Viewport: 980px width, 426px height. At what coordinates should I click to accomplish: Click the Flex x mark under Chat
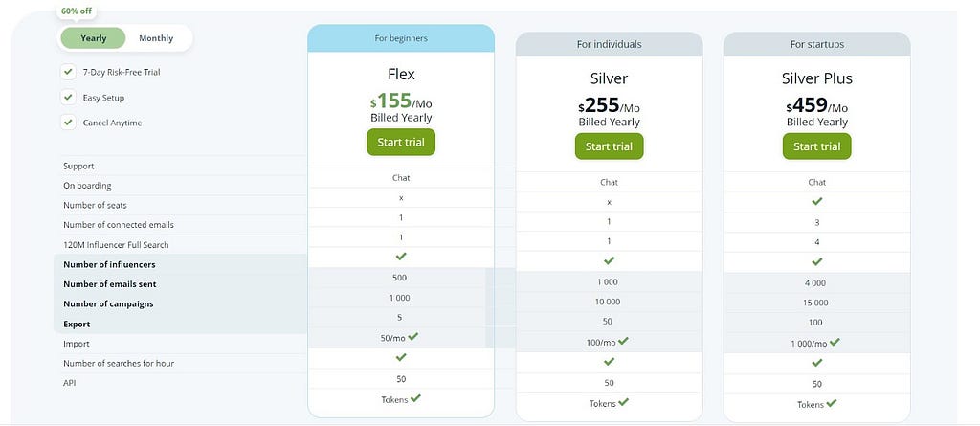[x=401, y=197]
